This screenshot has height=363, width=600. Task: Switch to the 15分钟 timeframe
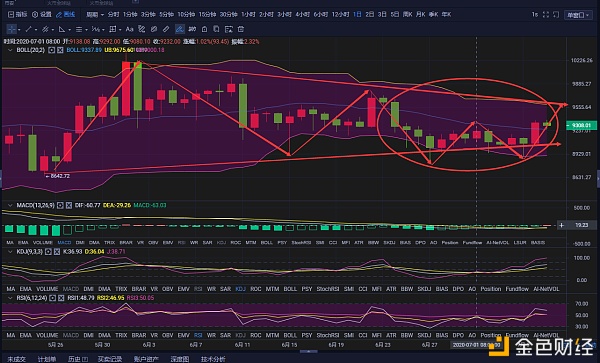click(x=207, y=15)
